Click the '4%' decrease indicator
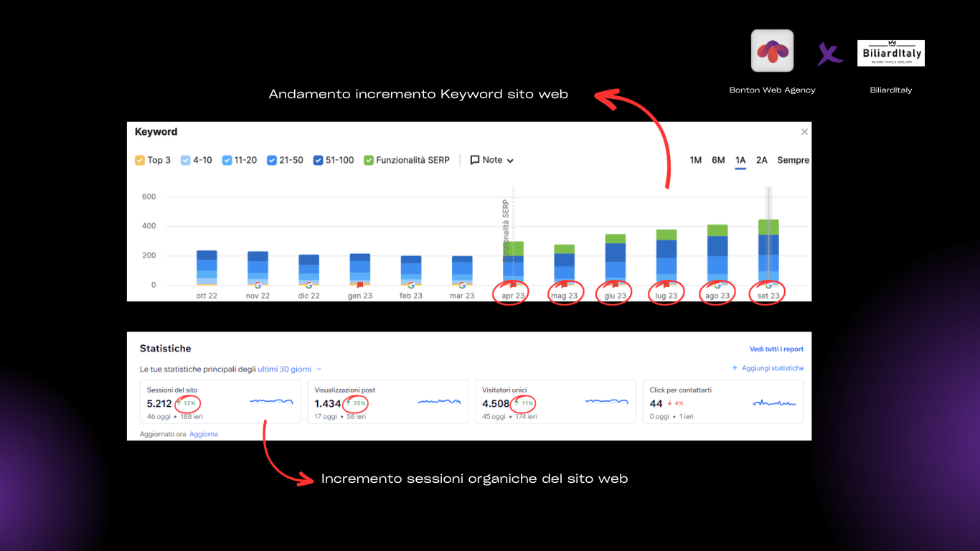 click(675, 403)
